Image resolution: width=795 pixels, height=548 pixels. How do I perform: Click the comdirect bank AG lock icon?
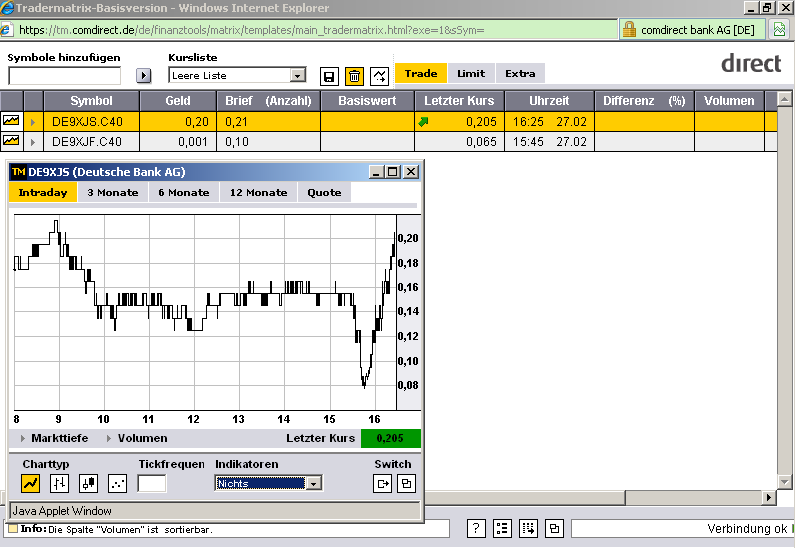point(629,29)
